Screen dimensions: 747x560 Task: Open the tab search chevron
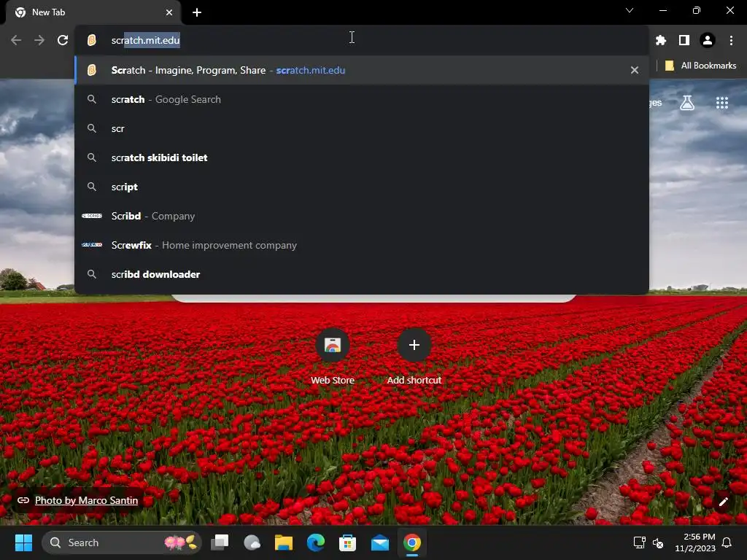pyautogui.click(x=630, y=10)
